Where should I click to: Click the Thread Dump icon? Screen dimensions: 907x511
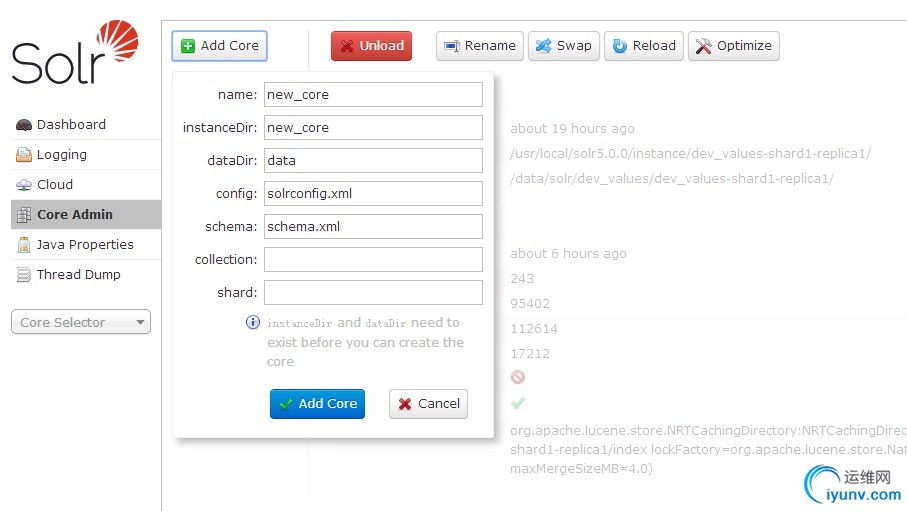[x=24, y=275]
